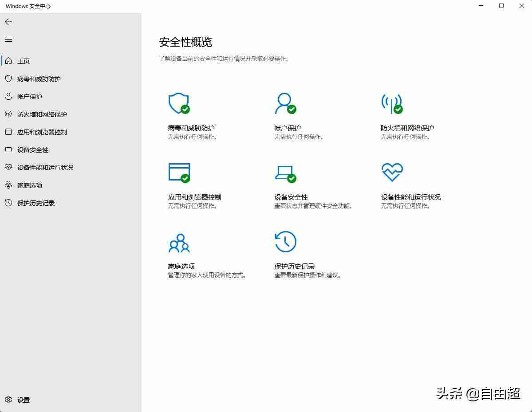Open 防火墙和网络保护 from the sidebar
This screenshot has height=412, width=532.
click(x=42, y=114)
